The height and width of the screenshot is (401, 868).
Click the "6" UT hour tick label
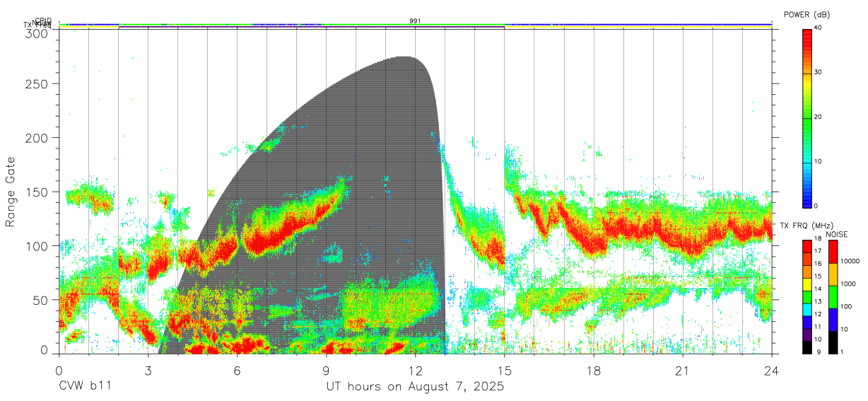click(237, 370)
